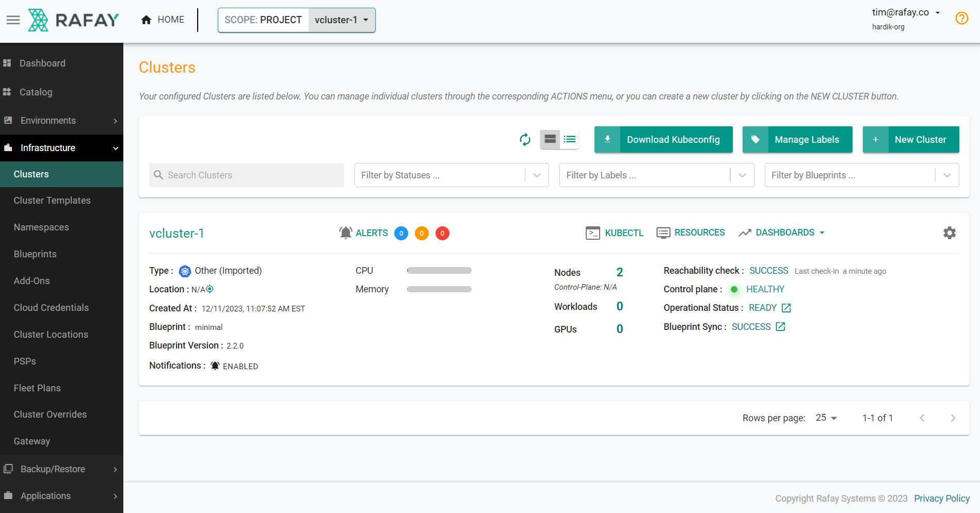This screenshot has height=513, width=980.
Task: Open vcluster-1 settings gear menu
Action: click(x=950, y=233)
